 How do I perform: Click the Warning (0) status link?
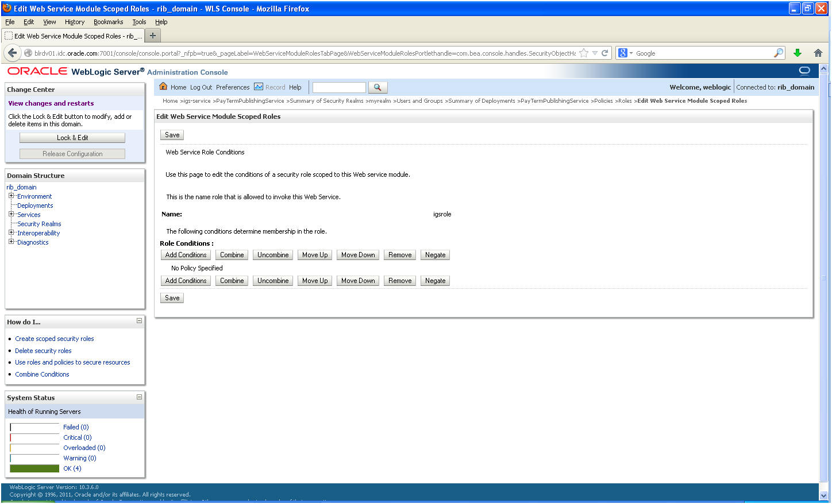80,458
